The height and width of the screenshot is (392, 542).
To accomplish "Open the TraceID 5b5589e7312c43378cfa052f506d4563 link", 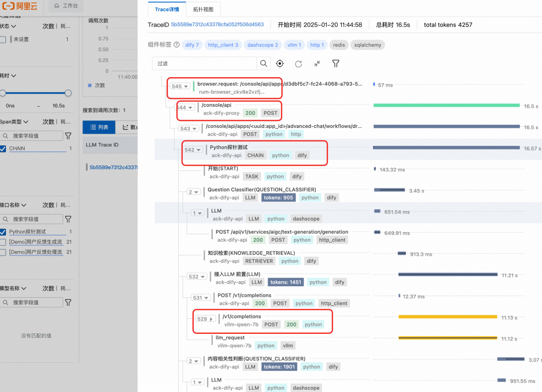I will [x=217, y=25].
